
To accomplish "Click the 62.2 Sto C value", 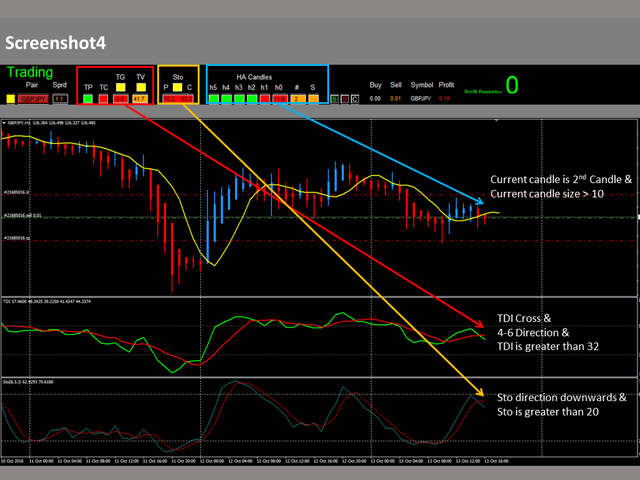I will click(186, 99).
